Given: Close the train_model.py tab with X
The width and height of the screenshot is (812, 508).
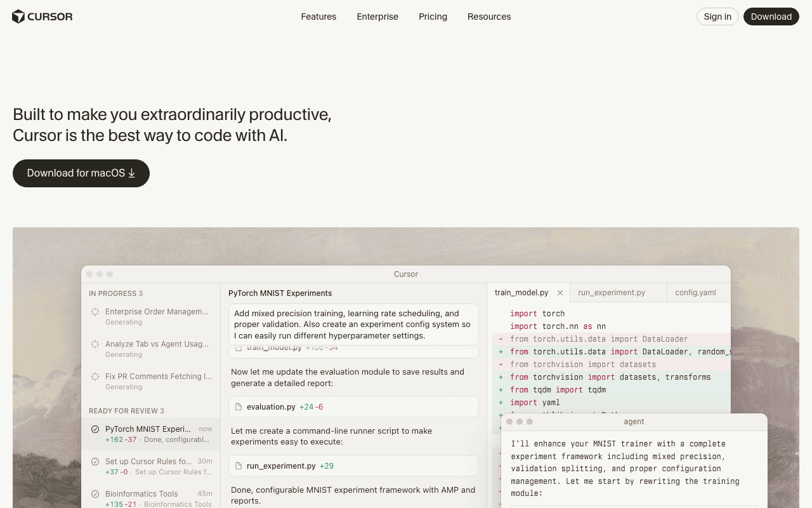Looking at the screenshot, I should point(560,293).
